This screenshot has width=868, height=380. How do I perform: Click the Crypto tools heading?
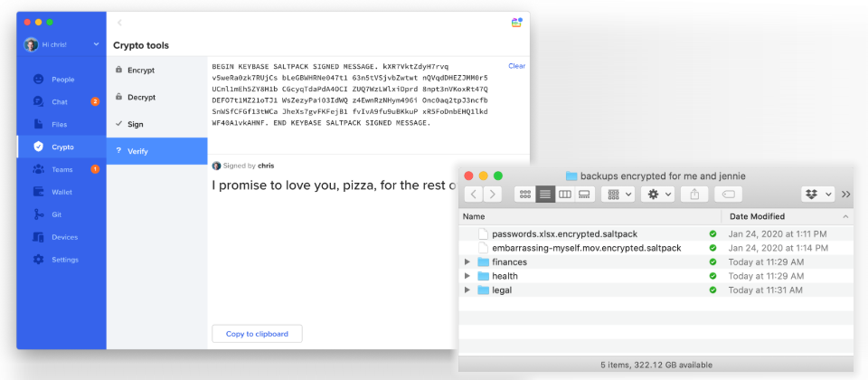(141, 45)
